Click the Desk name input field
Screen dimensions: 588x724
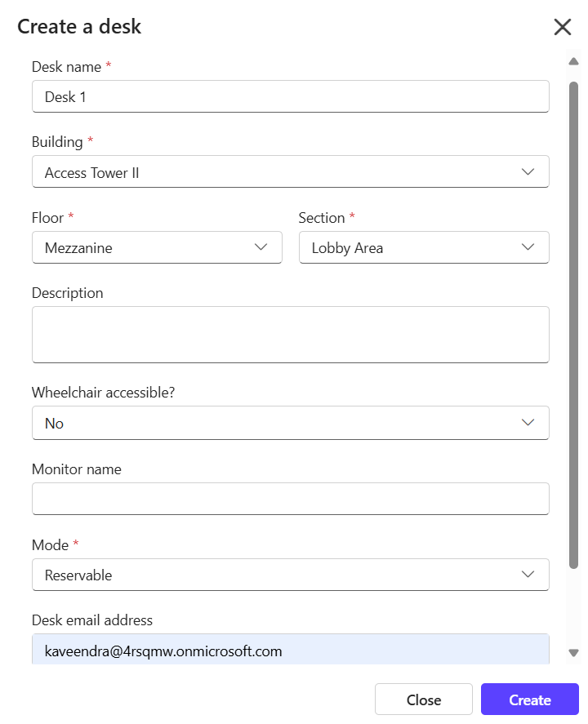tap(290, 96)
